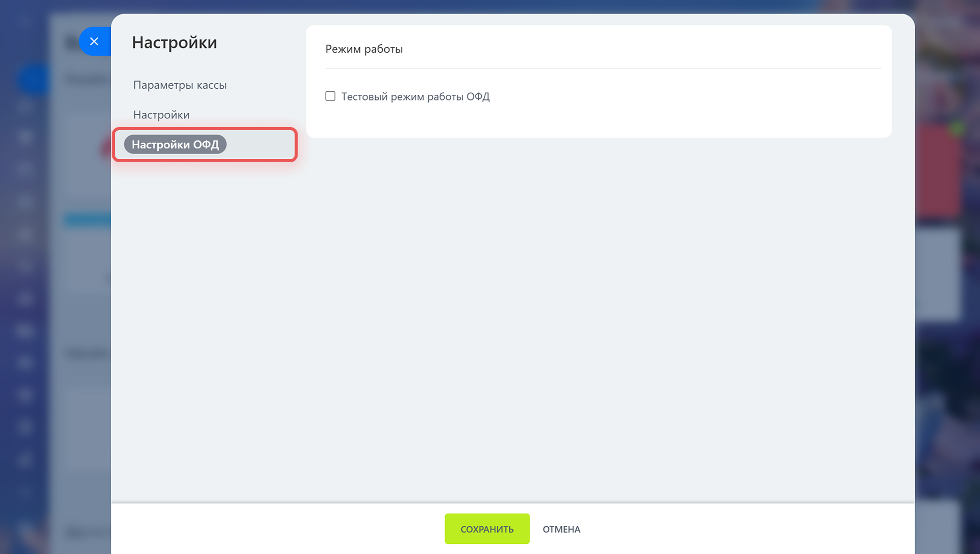Close the settings slider with the X icon
This screenshot has width=980, height=554.
coord(94,41)
